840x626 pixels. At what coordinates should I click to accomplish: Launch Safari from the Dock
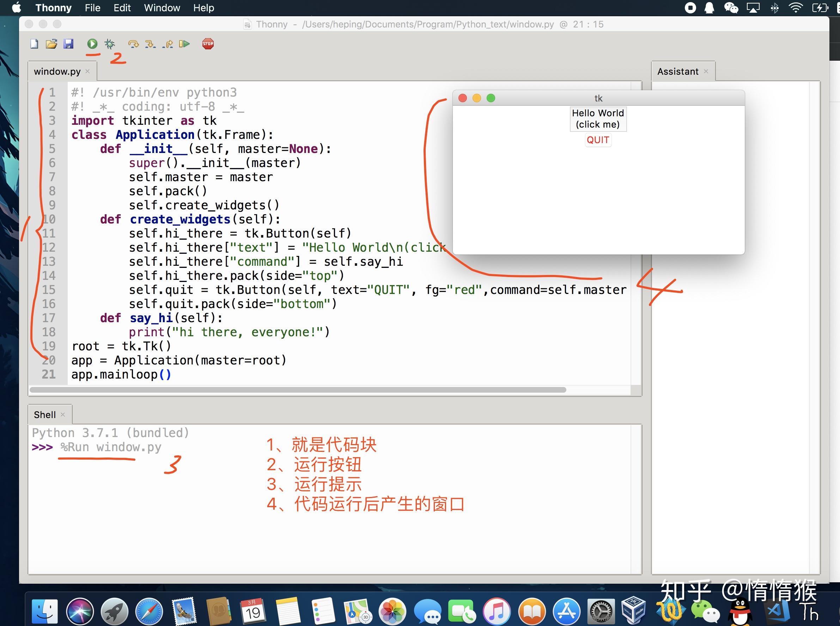148,611
